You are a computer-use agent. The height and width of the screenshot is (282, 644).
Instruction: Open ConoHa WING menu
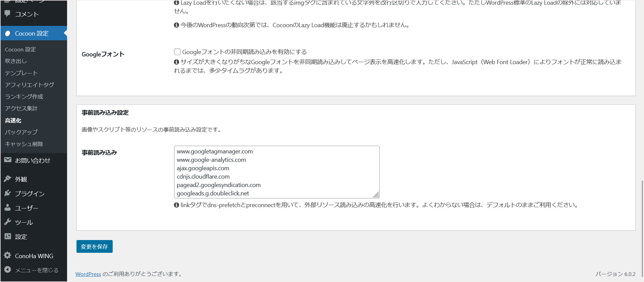(34, 256)
